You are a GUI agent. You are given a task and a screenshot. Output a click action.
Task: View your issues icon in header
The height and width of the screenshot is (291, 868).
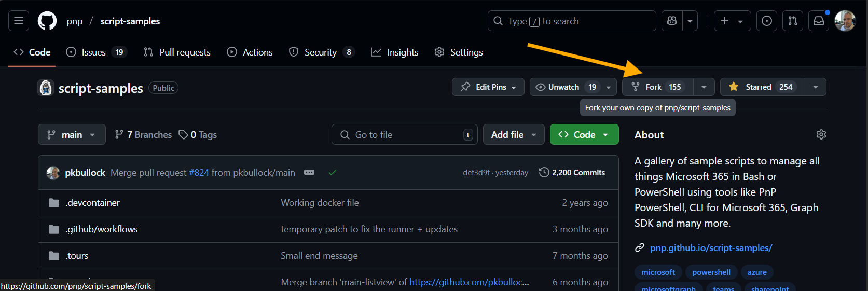767,21
